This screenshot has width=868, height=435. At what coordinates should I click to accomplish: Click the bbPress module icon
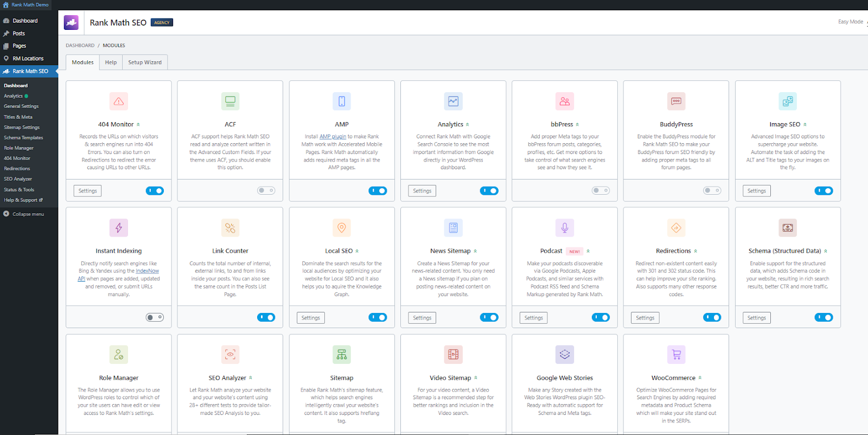[x=565, y=101]
